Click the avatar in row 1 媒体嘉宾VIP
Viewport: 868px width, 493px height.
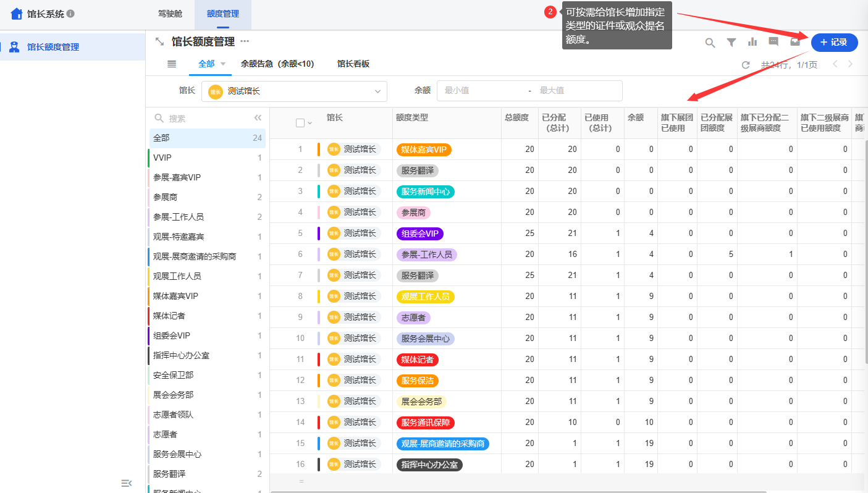pyautogui.click(x=334, y=150)
